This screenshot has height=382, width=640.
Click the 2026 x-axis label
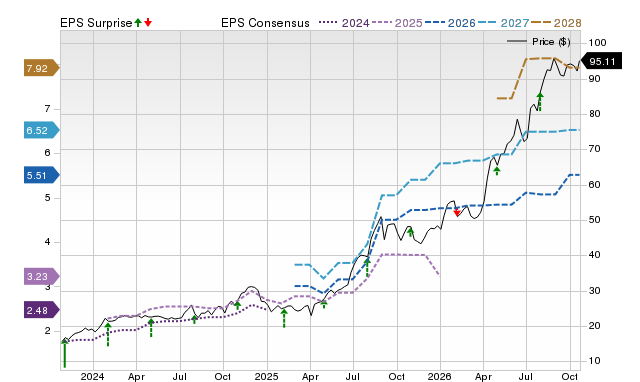pos(440,376)
